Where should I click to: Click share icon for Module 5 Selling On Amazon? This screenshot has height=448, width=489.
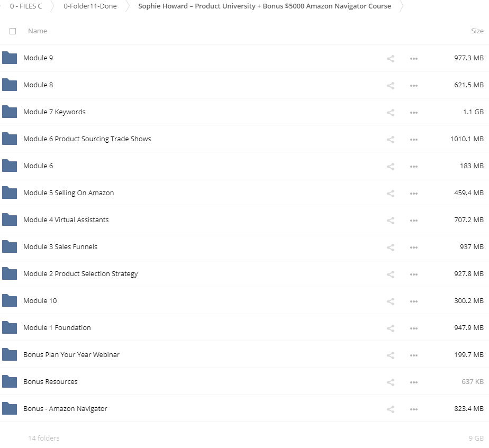click(391, 194)
